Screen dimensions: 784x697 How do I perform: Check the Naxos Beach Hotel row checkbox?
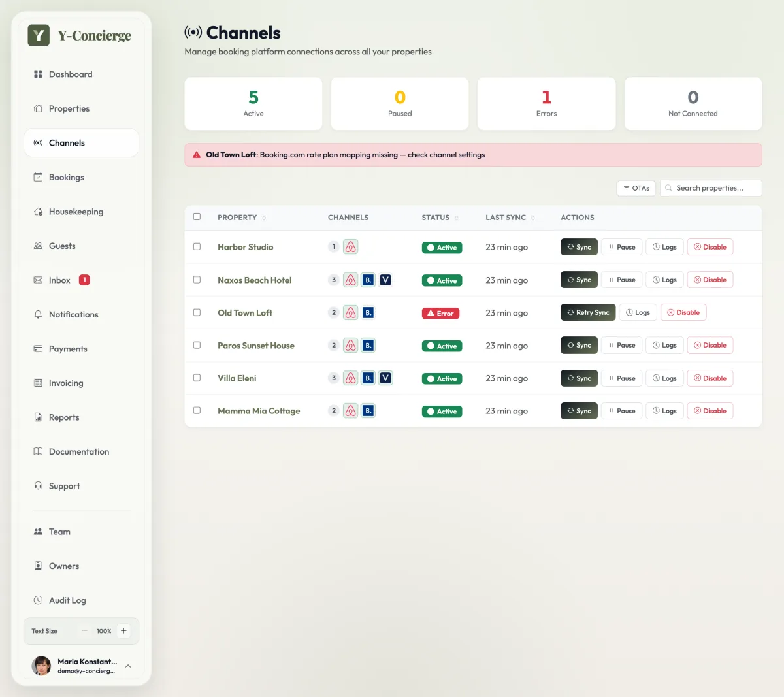[x=197, y=280]
